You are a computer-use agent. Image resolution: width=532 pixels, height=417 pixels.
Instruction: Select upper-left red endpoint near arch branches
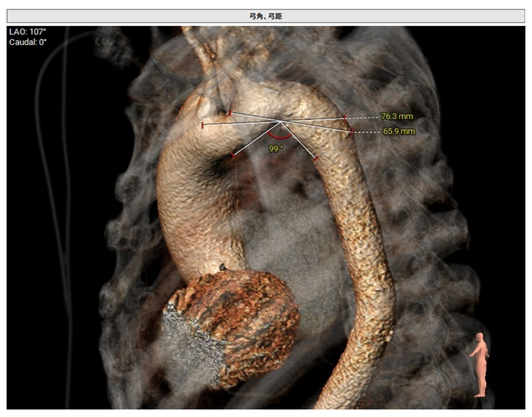click(231, 113)
